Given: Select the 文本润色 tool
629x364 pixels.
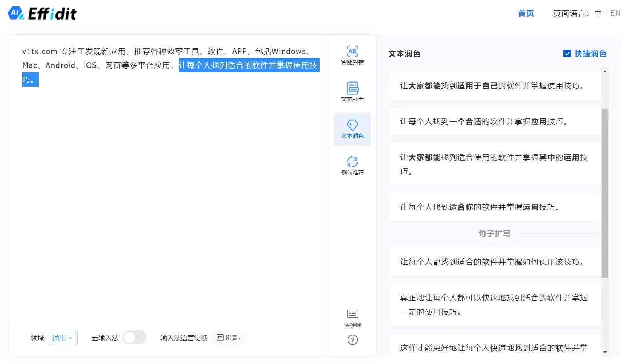Looking at the screenshot, I should 352,129.
